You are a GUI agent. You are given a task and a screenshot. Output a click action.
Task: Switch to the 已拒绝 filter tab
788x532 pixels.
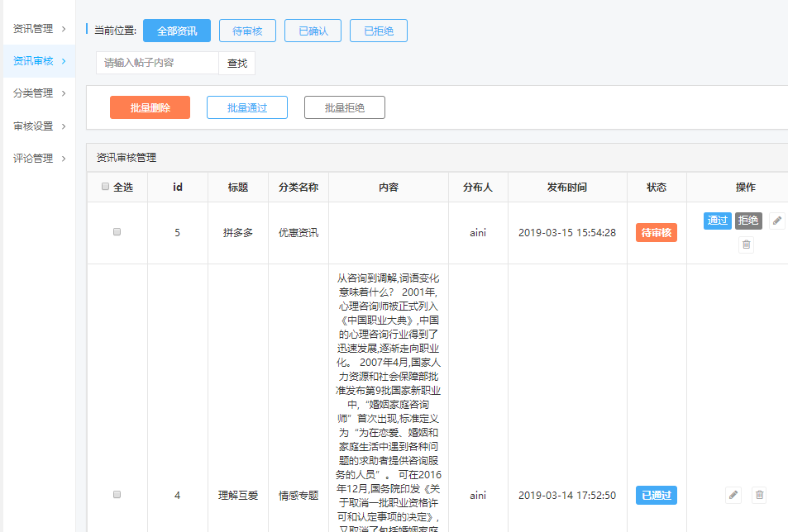379,31
